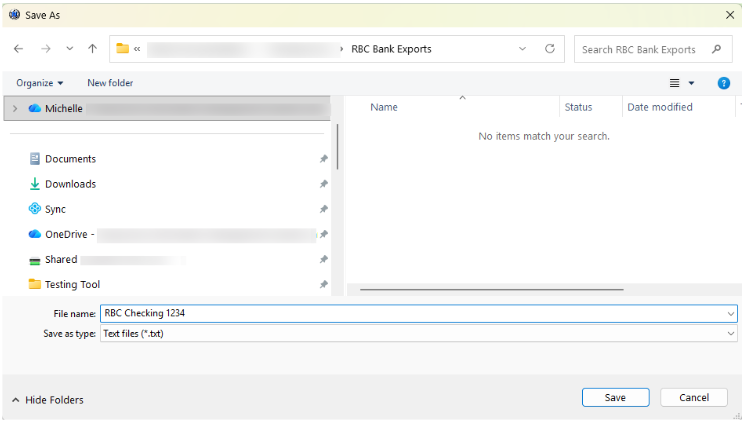Open the File name history dropdown

coord(731,314)
